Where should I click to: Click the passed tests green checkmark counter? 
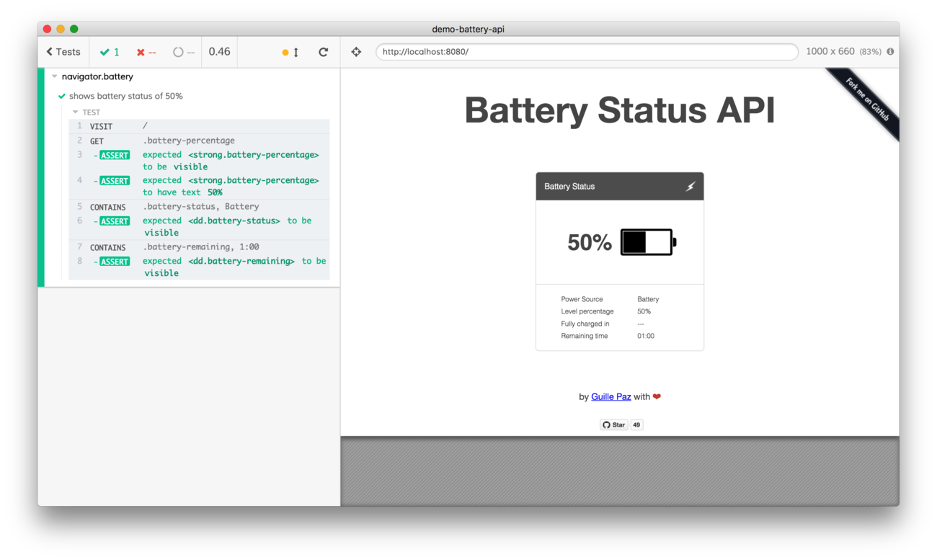click(x=110, y=52)
